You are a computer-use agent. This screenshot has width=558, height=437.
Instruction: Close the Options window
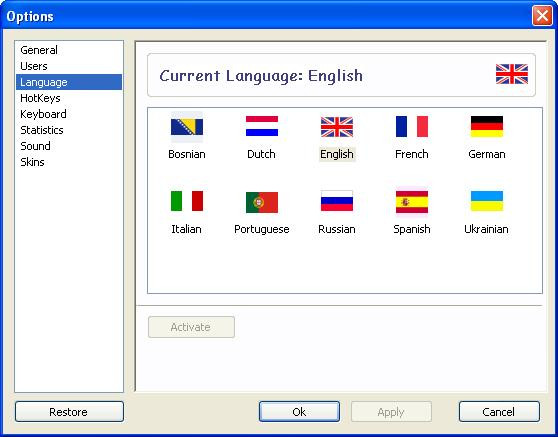click(x=542, y=16)
